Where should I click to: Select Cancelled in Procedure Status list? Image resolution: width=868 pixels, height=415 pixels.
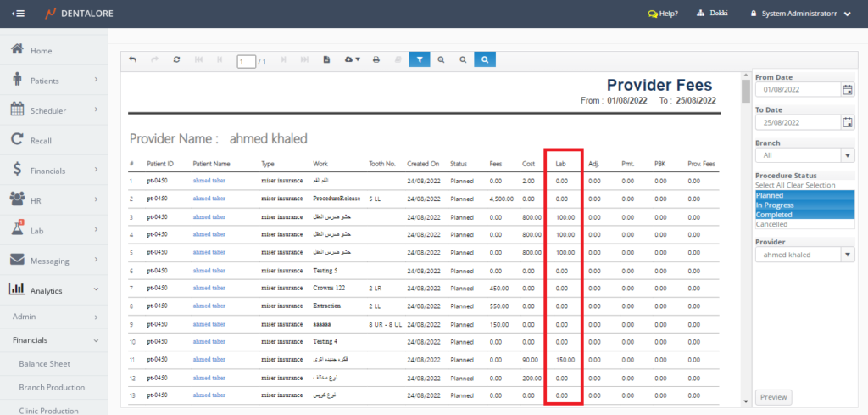coord(771,224)
